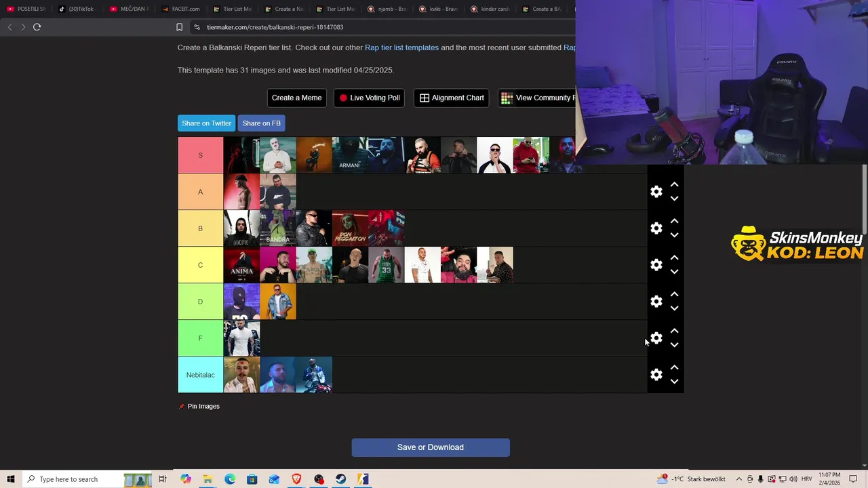Move Nebitalac row up
This screenshot has width=868, height=488.
674,367
